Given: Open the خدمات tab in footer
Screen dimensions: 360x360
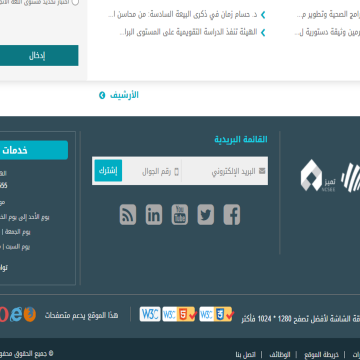Looking at the screenshot, I should [x=34, y=150].
